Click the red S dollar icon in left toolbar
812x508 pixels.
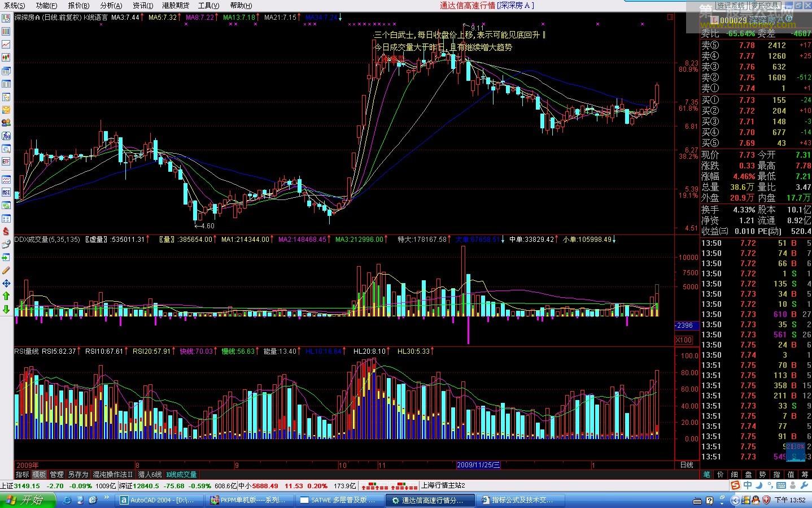click(6, 231)
